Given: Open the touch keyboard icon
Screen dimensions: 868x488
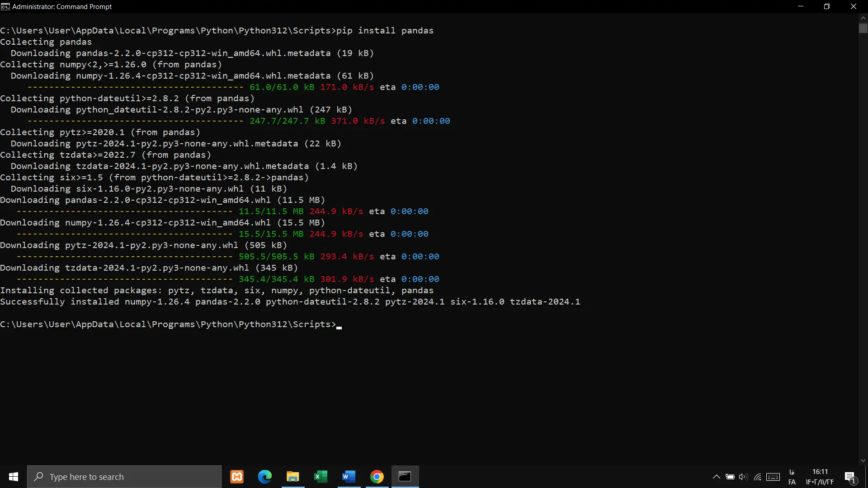Looking at the screenshot, I should click(773, 477).
